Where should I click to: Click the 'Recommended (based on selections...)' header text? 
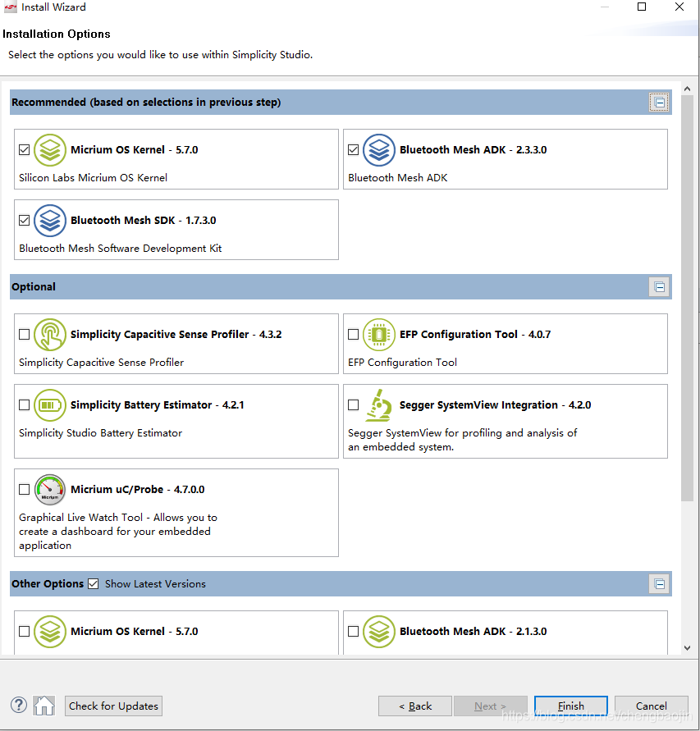pos(146,102)
